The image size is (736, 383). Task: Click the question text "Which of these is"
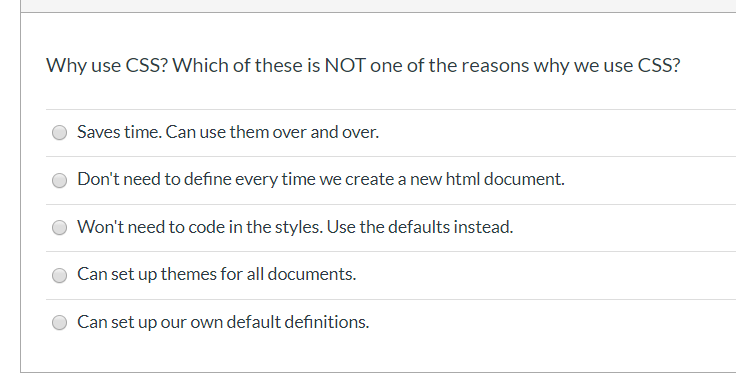tap(246, 65)
